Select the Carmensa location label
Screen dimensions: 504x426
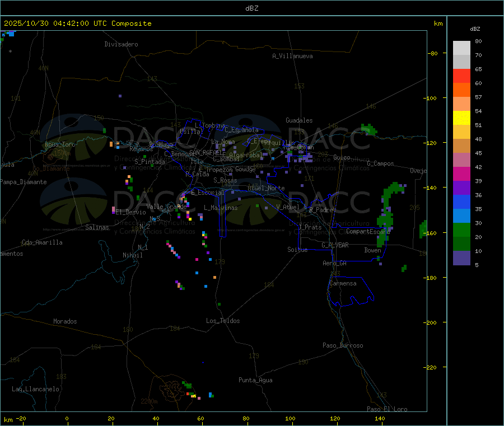(x=343, y=283)
